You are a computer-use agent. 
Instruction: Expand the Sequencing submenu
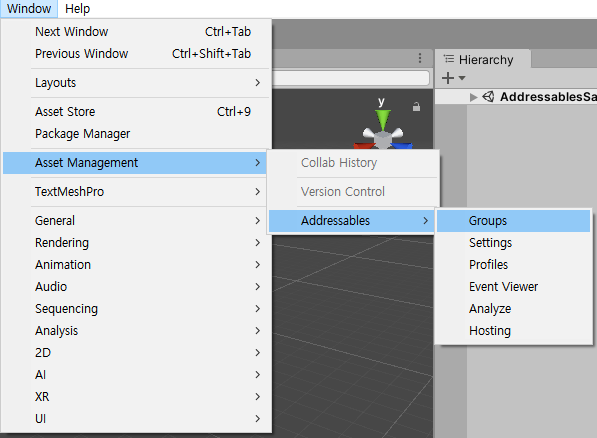click(136, 309)
